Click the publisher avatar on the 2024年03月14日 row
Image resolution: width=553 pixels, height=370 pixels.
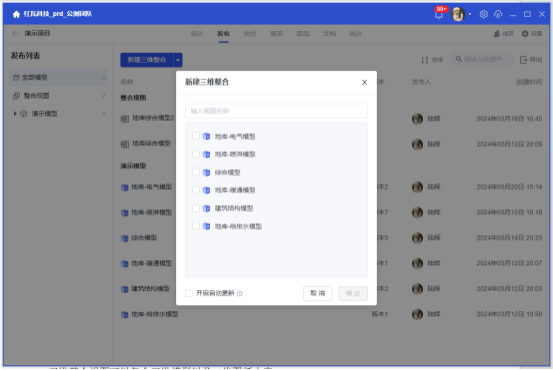pos(417,238)
